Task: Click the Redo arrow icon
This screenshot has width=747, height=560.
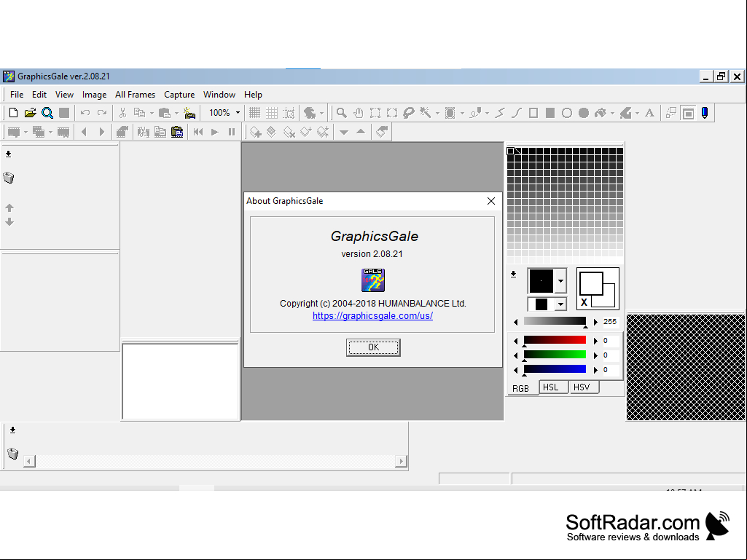Action: point(102,113)
